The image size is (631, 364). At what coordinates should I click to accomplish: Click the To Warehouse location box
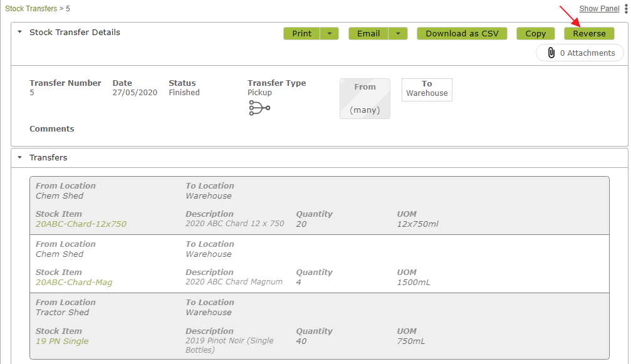427,90
